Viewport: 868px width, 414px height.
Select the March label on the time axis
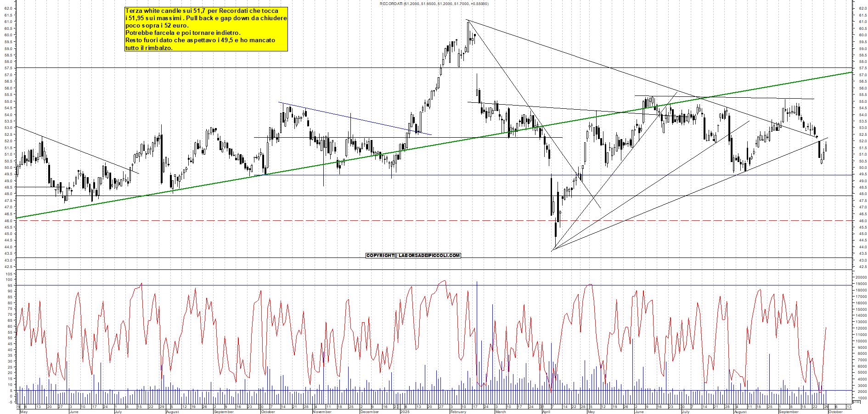500,412
